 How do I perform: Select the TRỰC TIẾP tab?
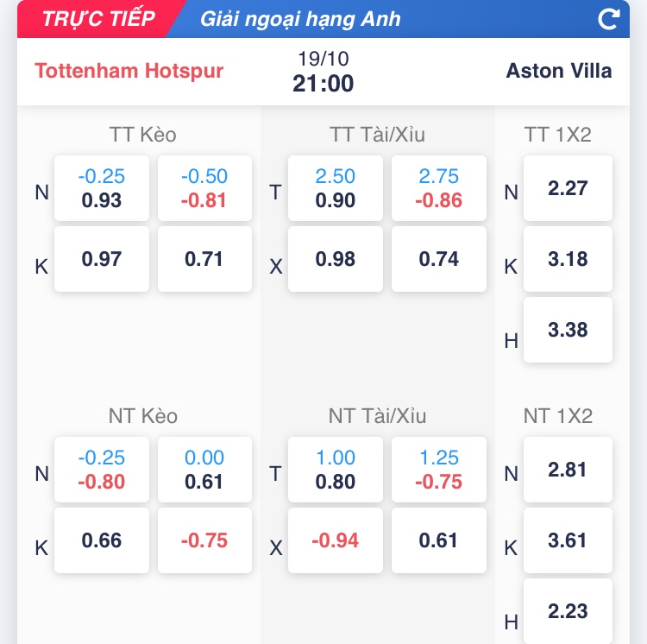(x=97, y=19)
